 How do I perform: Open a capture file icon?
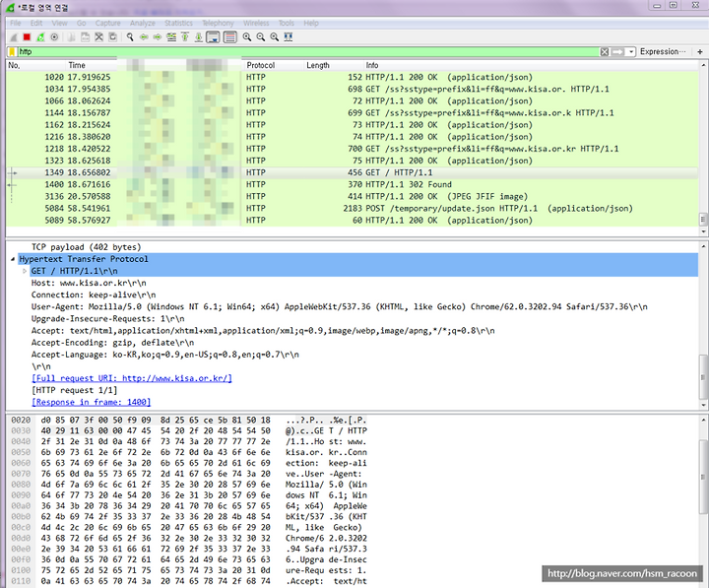71,37
